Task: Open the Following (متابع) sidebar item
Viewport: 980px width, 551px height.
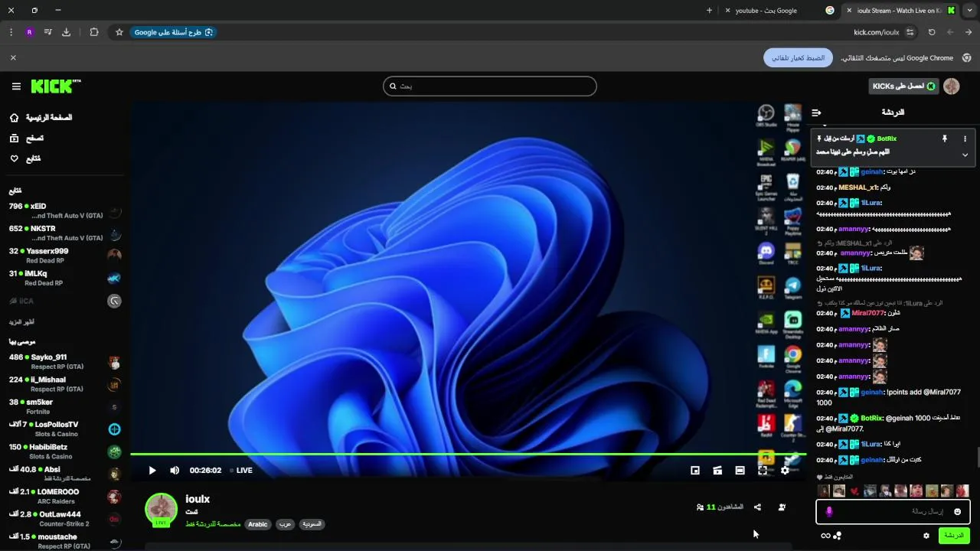Action: [x=25, y=158]
